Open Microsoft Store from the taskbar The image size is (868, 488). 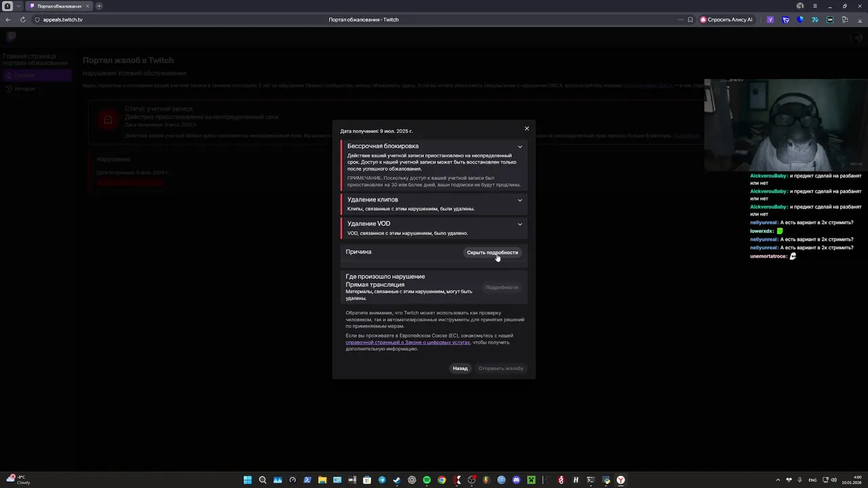point(367,480)
